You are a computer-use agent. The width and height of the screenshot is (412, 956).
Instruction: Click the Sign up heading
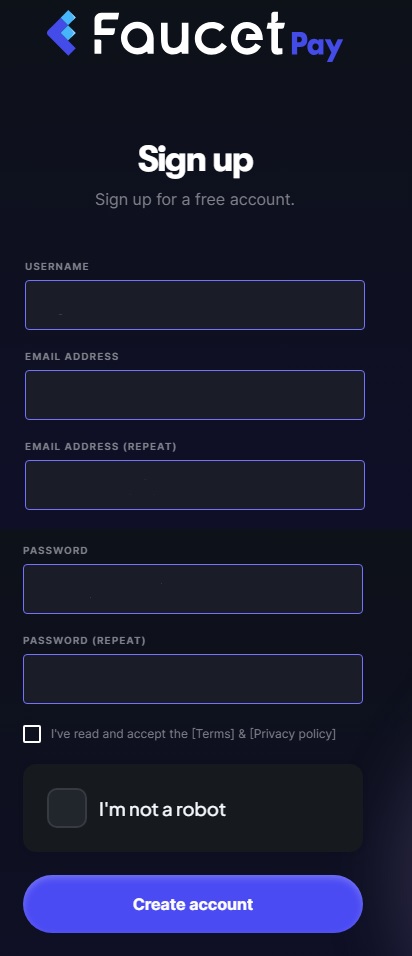click(x=195, y=160)
